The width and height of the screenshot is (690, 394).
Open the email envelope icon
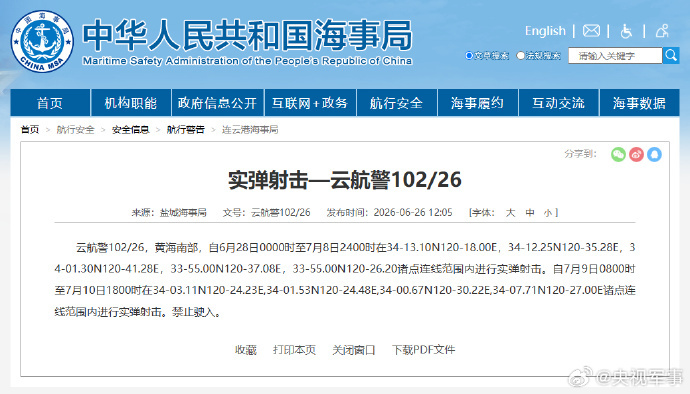coord(591,31)
